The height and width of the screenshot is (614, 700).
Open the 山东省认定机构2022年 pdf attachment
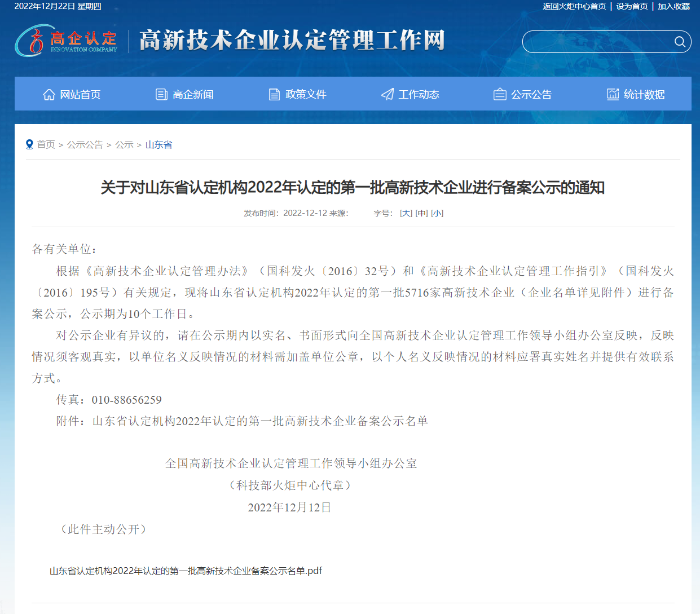(x=186, y=571)
